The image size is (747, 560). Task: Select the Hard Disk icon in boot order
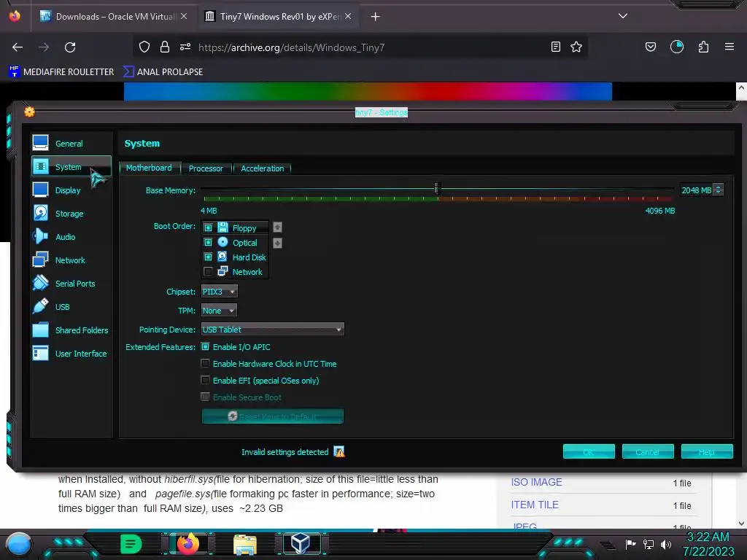tap(222, 257)
